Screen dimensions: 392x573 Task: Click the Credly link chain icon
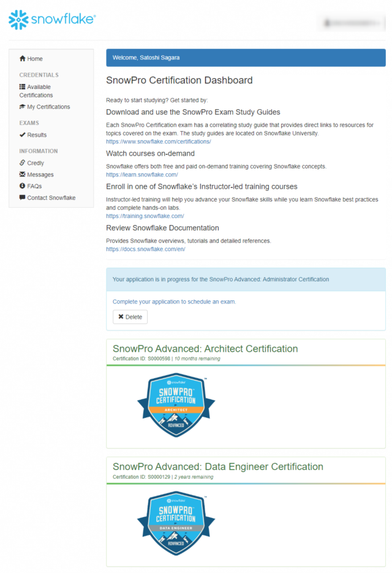tap(22, 162)
